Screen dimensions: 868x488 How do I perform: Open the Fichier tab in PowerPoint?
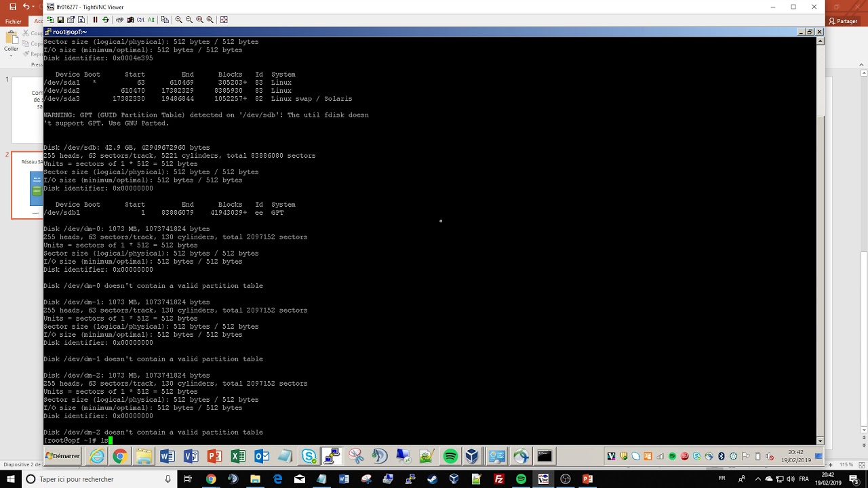click(x=13, y=22)
